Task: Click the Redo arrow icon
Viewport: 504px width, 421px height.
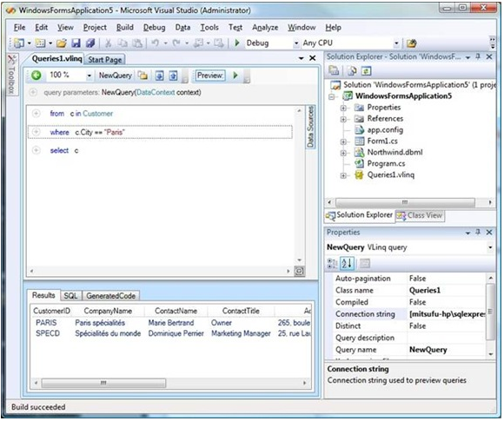Action: click(x=176, y=43)
